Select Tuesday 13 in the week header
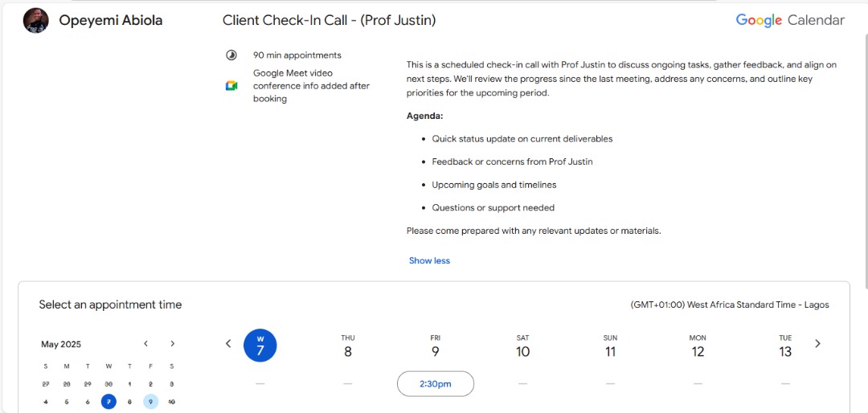Image resolution: width=868 pixels, height=413 pixels. pos(785,346)
